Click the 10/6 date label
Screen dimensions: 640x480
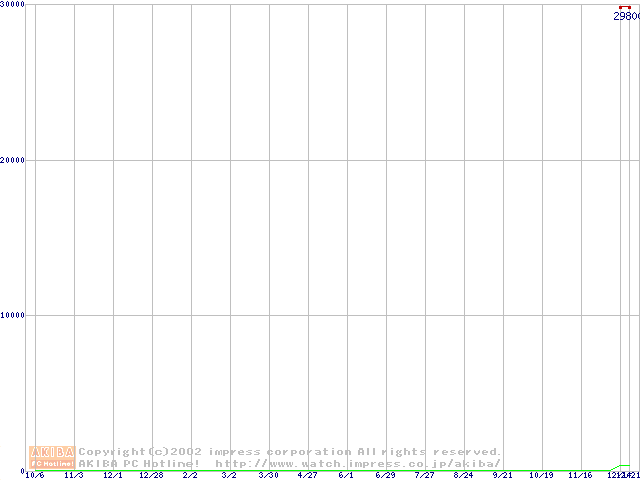click(x=35, y=475)
